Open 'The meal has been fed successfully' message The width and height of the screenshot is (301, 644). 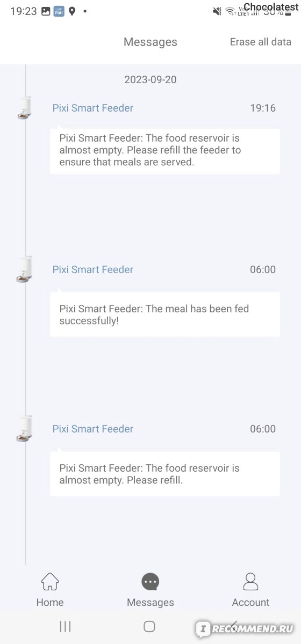165,314
